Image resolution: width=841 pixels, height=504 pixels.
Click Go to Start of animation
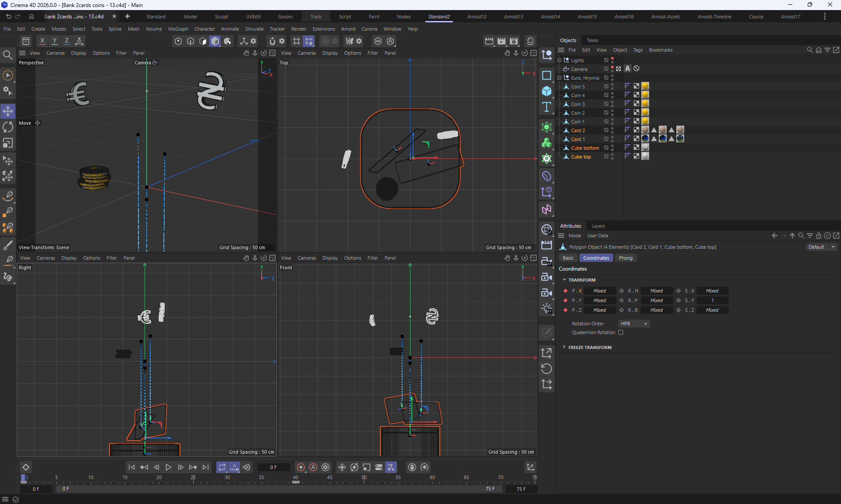click(x=131, y=467)
